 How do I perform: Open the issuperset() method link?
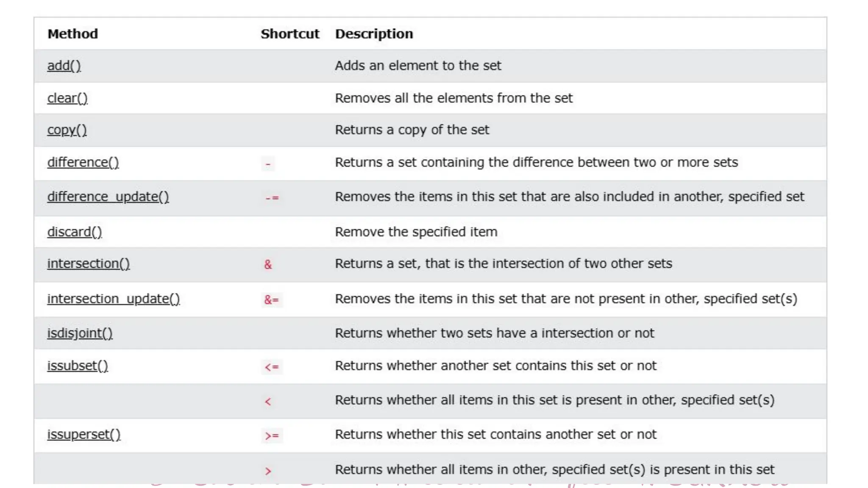[83, 434]
